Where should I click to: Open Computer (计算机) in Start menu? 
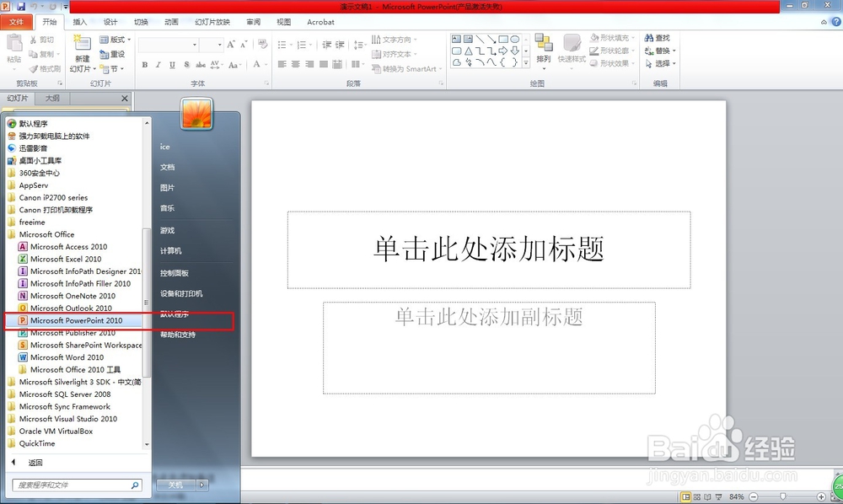(170, 251)
